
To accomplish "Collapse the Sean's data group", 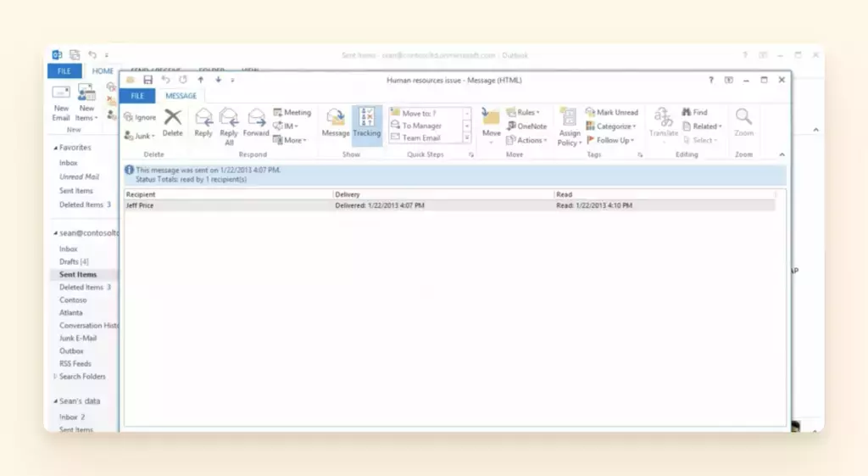I will (x=55, y=400).
